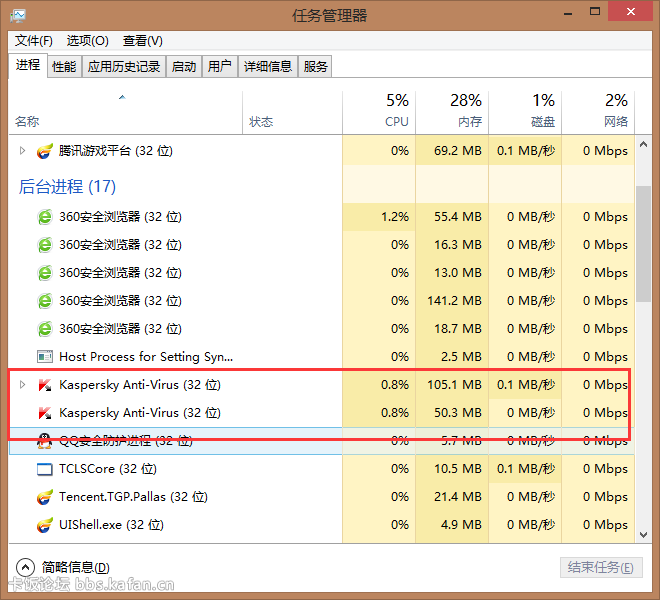The height and width of the screenshot is (600, 660).
Task: Click the 结束任务(E) button
Action: click(x=601, y=568)
